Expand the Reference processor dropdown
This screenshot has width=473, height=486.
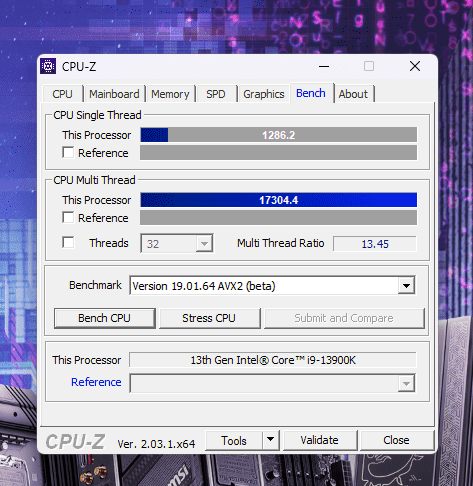tap(406, 384)
